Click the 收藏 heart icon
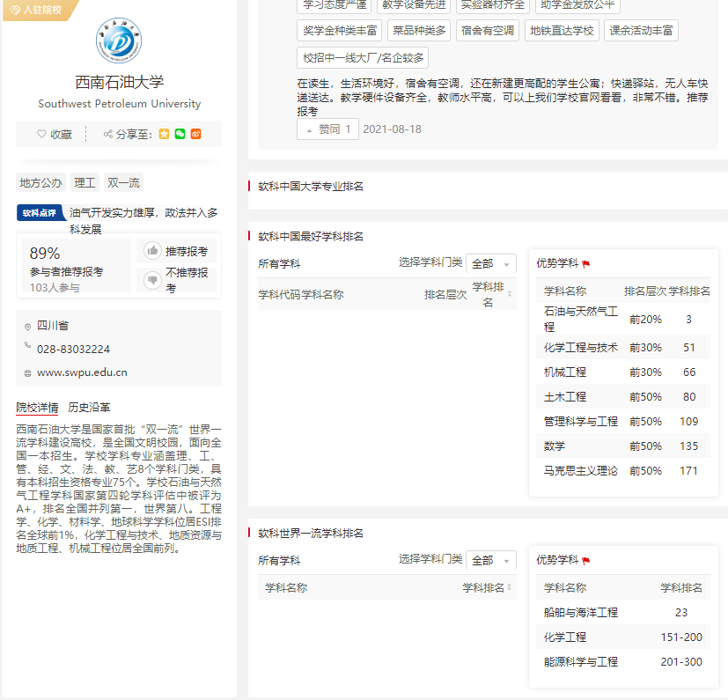Viewport: 728px width, 700px height. pos(41,134)
